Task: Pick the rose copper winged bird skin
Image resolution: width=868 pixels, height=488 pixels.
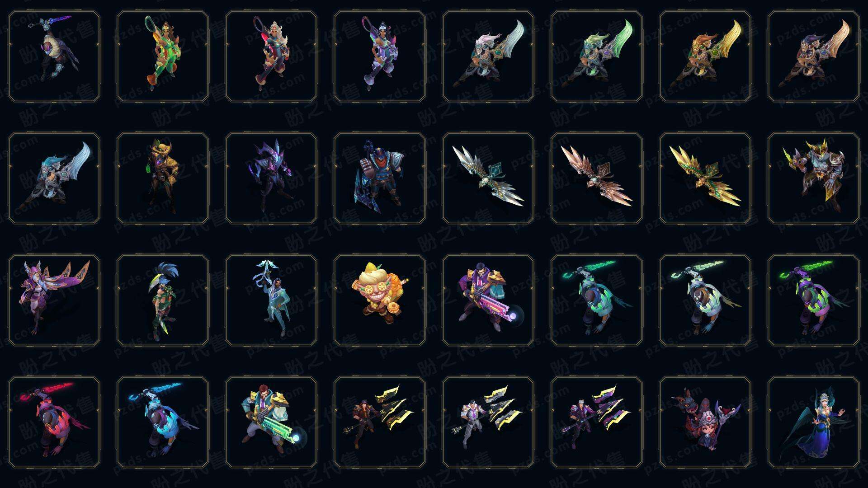Action: click(x=597, y=178)
